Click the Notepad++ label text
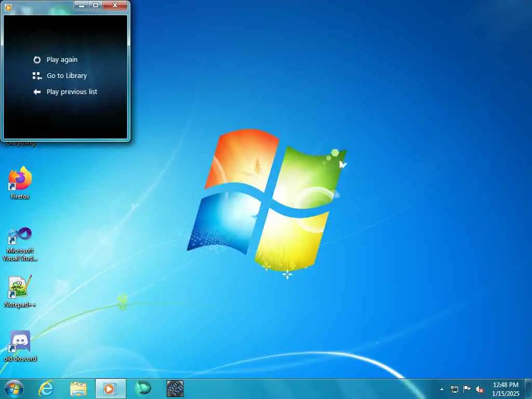Viewport: 532px width, 399px height. click(20, 304)
